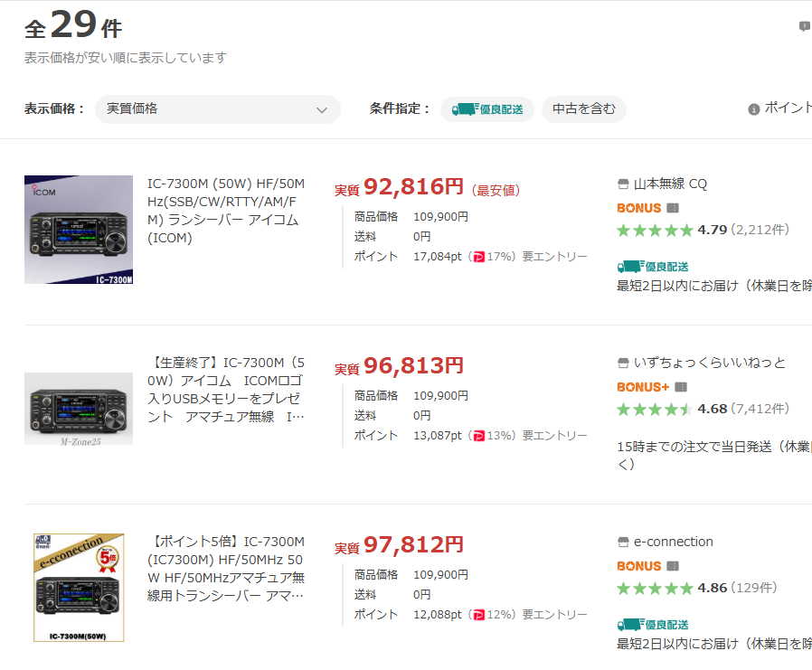Image resolution: width=812 pixels, height=670 pixels.
Task: Open the いずちょっくらいいねっと shop link
Action: (710, 363)
